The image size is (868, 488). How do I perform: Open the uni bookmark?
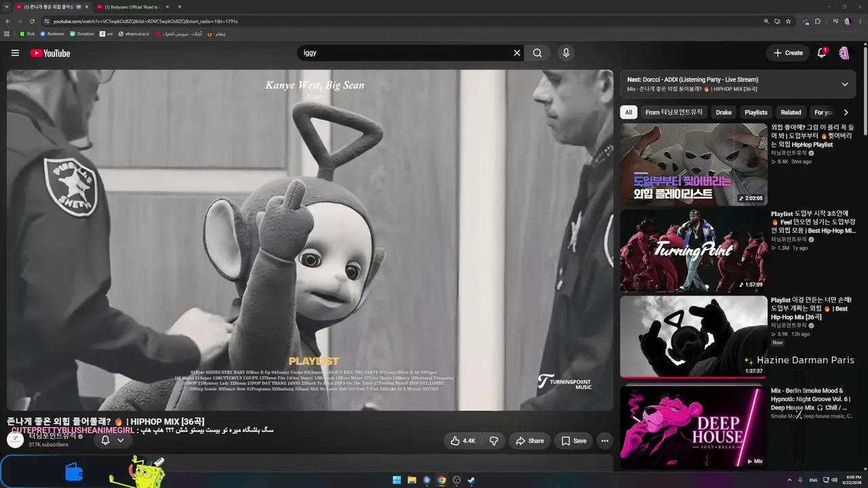[106, 34]
